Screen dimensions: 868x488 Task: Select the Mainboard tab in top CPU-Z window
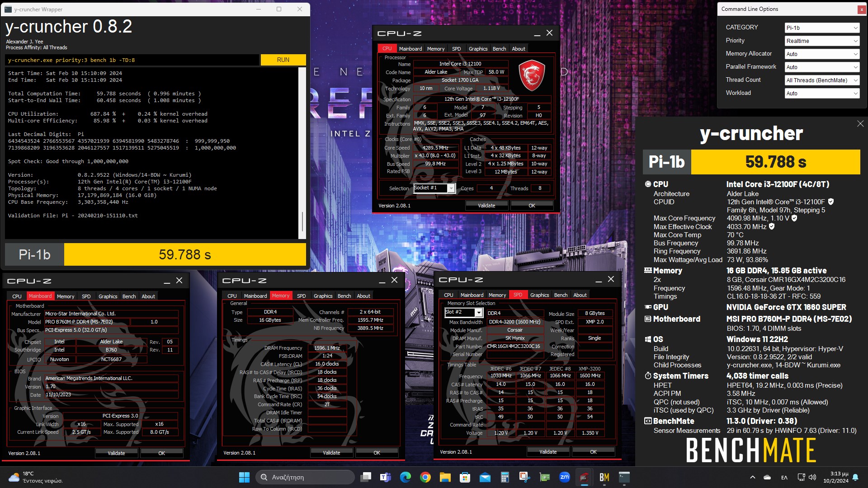tap(410, 48)
